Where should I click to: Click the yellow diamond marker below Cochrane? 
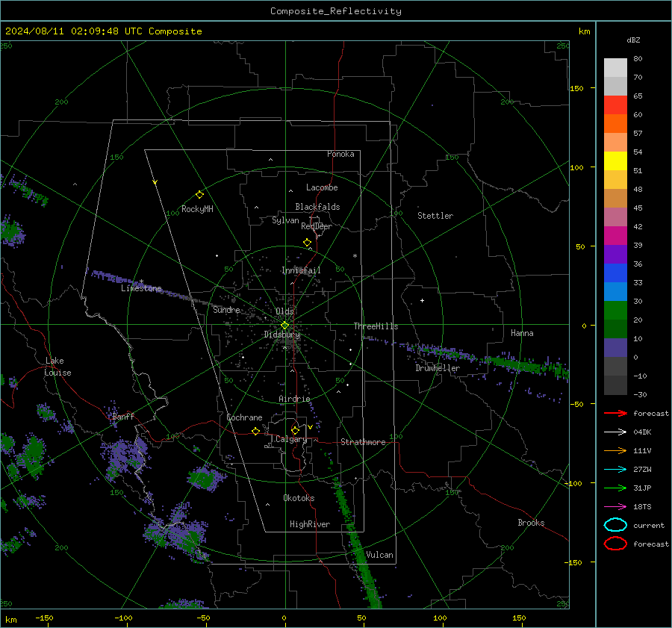click(255, 431)
